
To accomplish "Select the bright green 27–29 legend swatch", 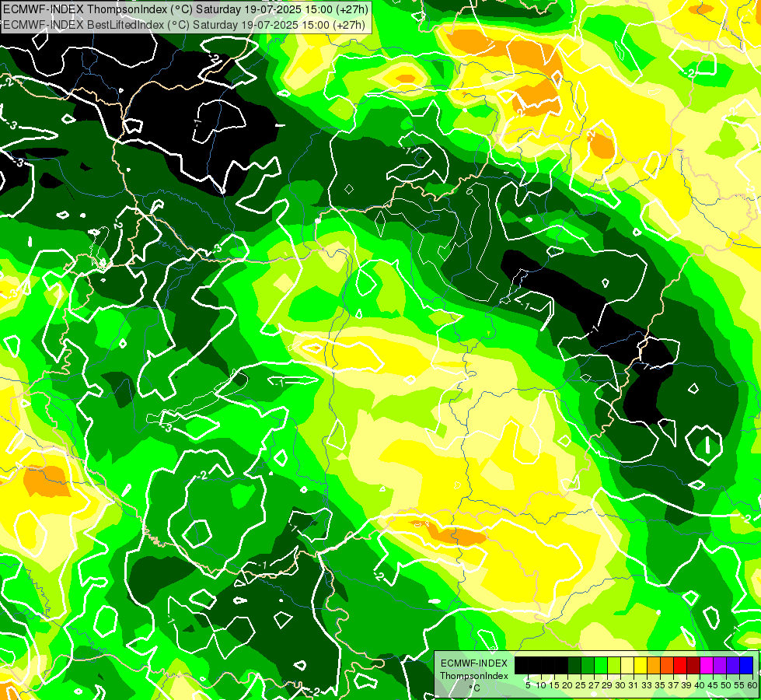I will point(601,665).
